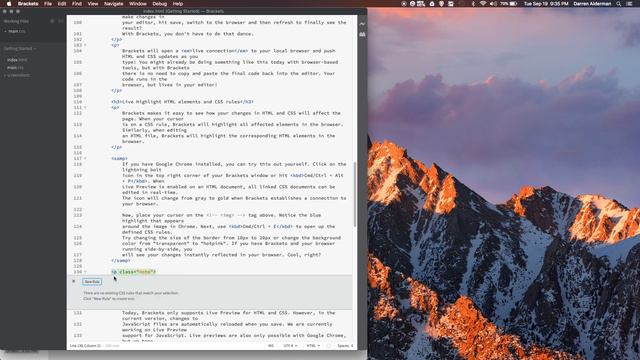
Task: Collapse the fold arrow at line 103
Action: coord(85,45)
